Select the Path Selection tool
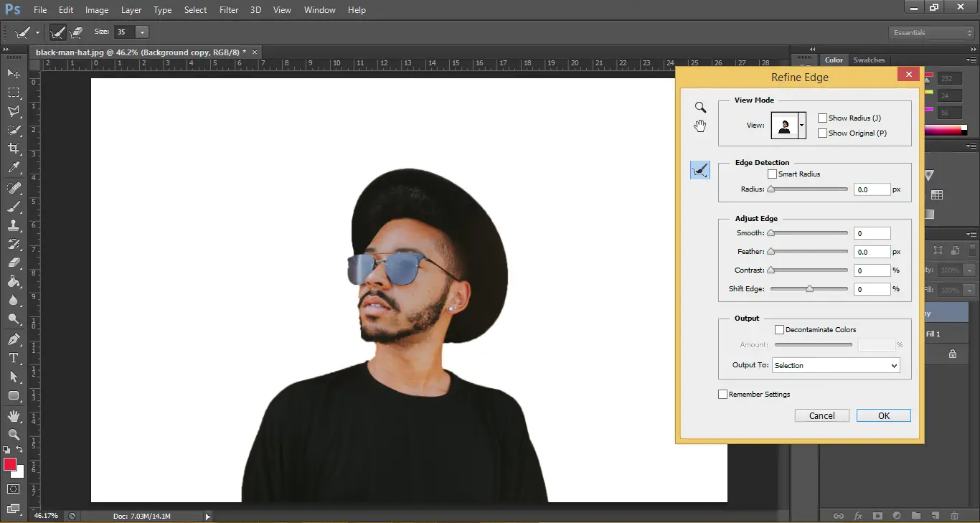The width and height of the screenshot is (980, 523). 14,377
